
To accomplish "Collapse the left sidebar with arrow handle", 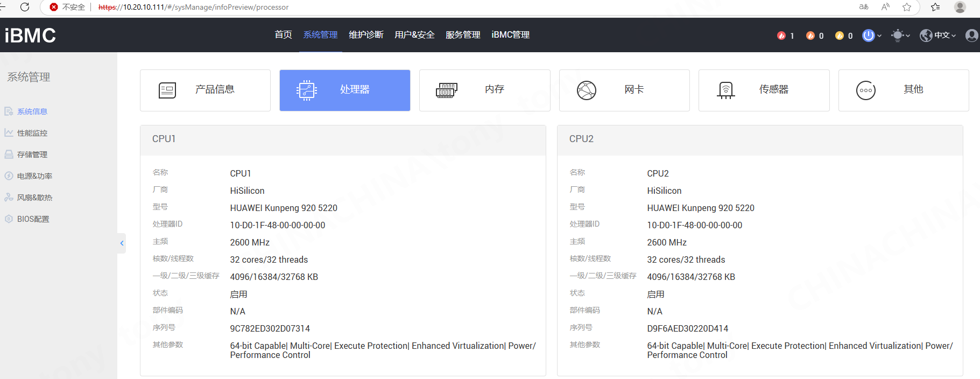I will [x=122, y=243].
